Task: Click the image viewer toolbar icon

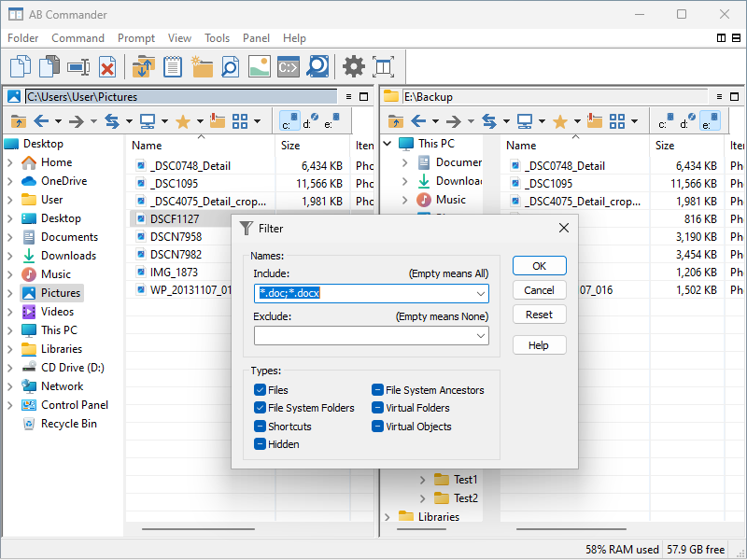Action: (x=260, y=66)
